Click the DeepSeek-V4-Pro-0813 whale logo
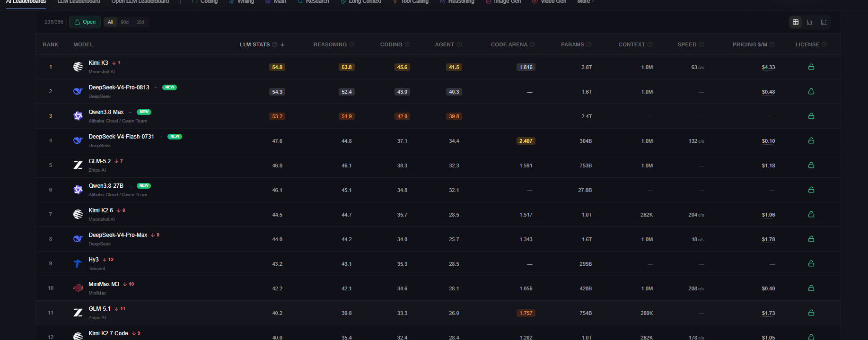868x340 pixels. pyautogui.click(x=78, y=91)
